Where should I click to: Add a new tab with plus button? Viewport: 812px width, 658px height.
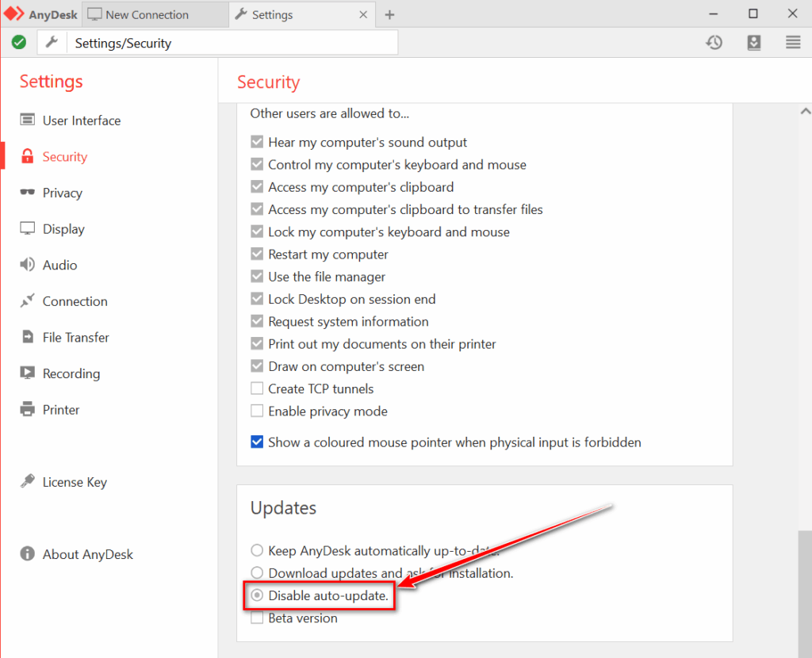[x=389, y=14]
